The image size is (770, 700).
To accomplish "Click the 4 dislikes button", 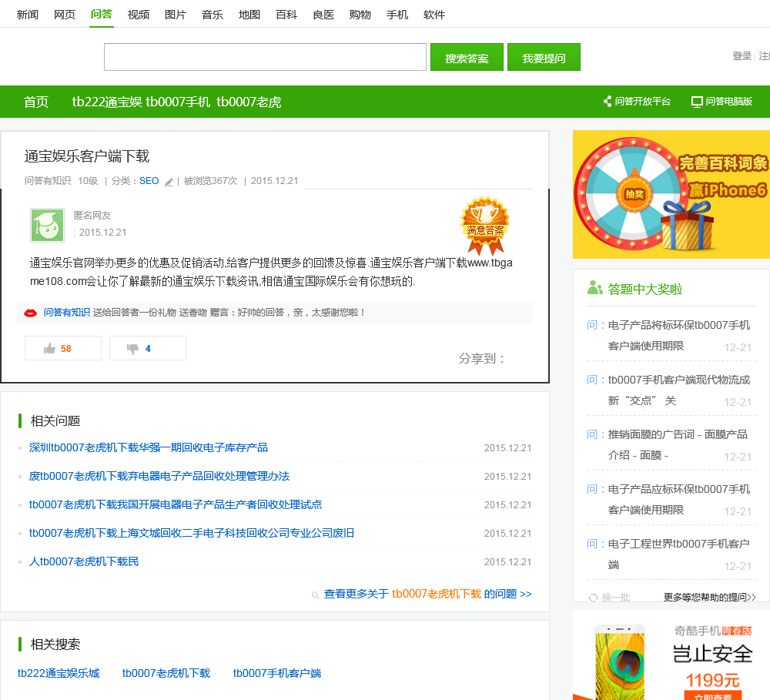I will coord(147,348).
